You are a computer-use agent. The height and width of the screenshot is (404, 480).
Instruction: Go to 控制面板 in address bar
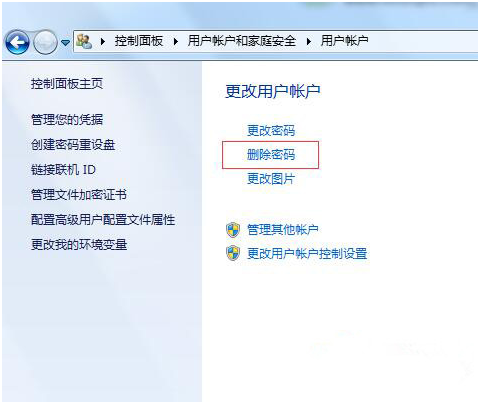click(x=139, y=41)
